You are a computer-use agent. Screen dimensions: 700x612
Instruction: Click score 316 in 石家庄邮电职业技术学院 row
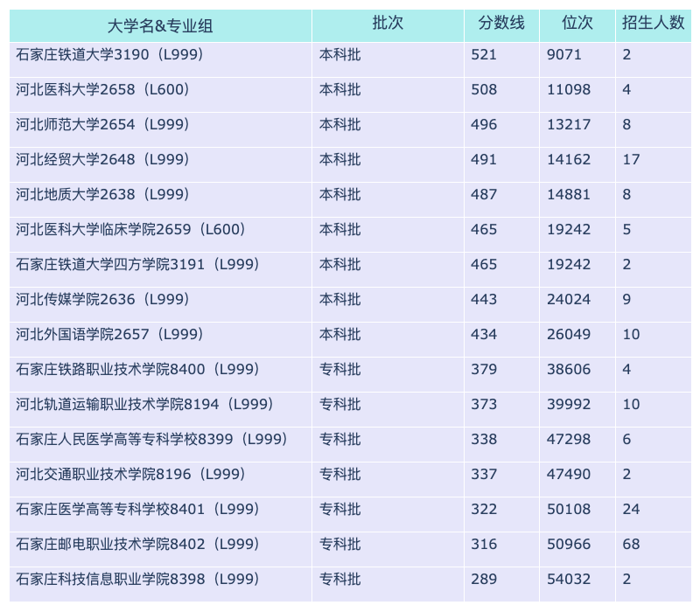point(484,544)
